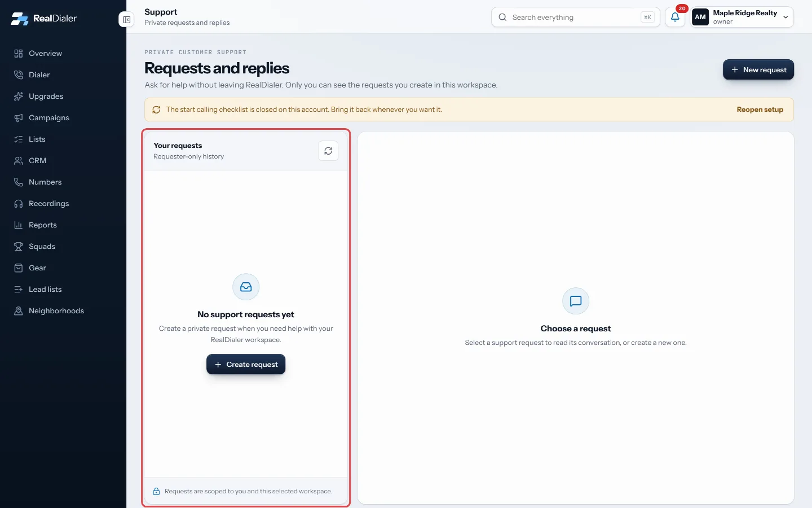The image size is (812, 508).
Task: Expand the Maple Ridge Realty workspace dropdown
Action: (x=742, y=17)
